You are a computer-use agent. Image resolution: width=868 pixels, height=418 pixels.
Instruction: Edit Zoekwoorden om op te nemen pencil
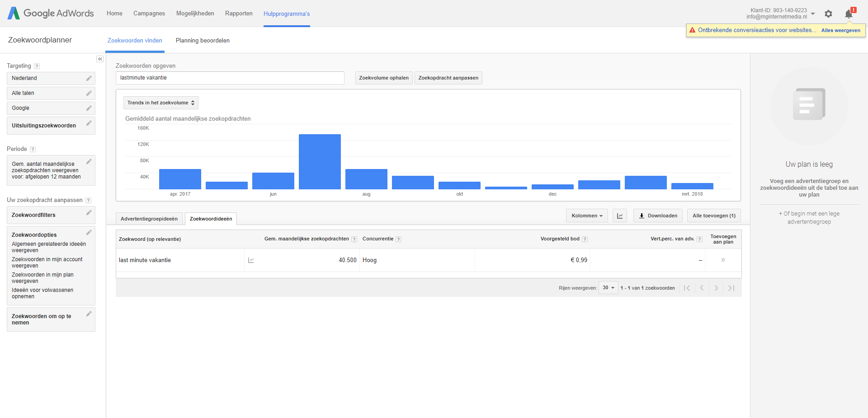tap(89, 314)
